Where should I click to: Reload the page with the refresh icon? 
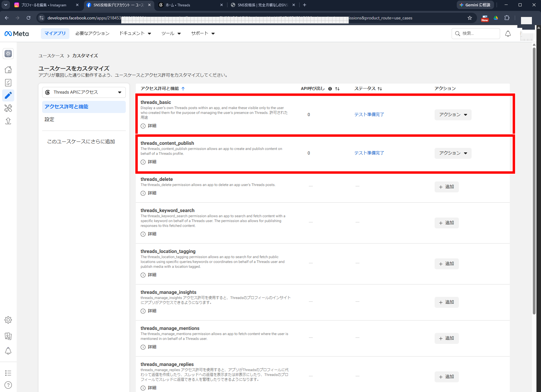[x=28, y=18]
